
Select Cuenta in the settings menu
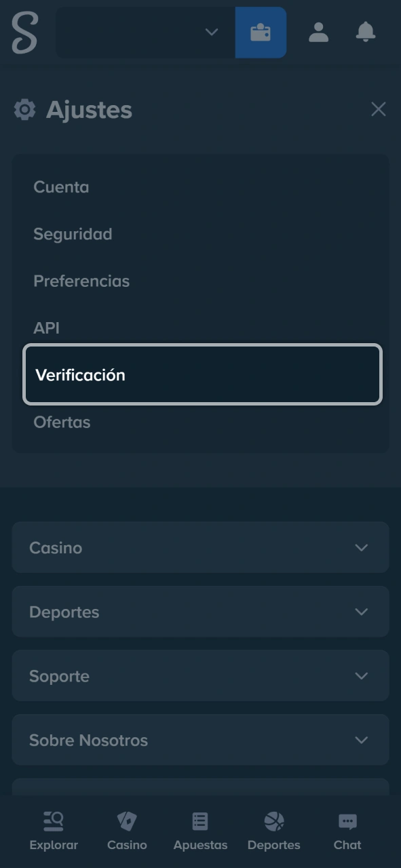click(61, 187)
